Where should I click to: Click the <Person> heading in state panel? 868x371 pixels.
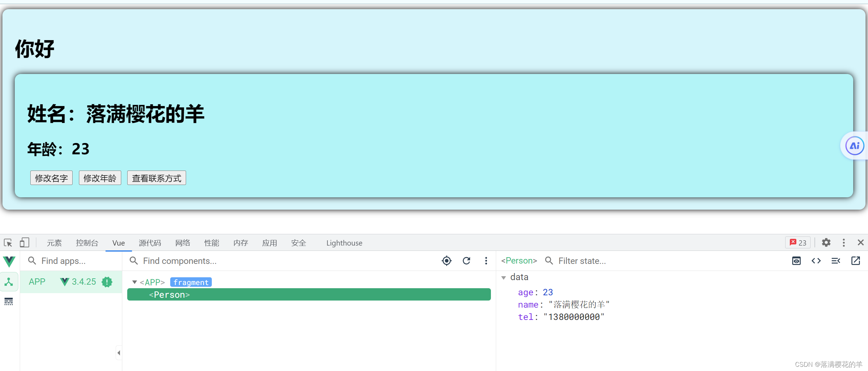pos(519,261)
